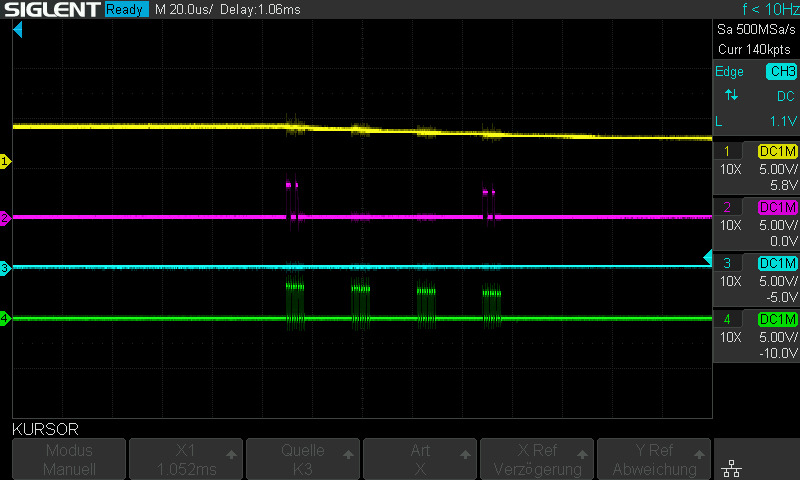This screenshot has width=800, height=480.
Task: Click the network LAN status icon
Action: tap(732, 468)
